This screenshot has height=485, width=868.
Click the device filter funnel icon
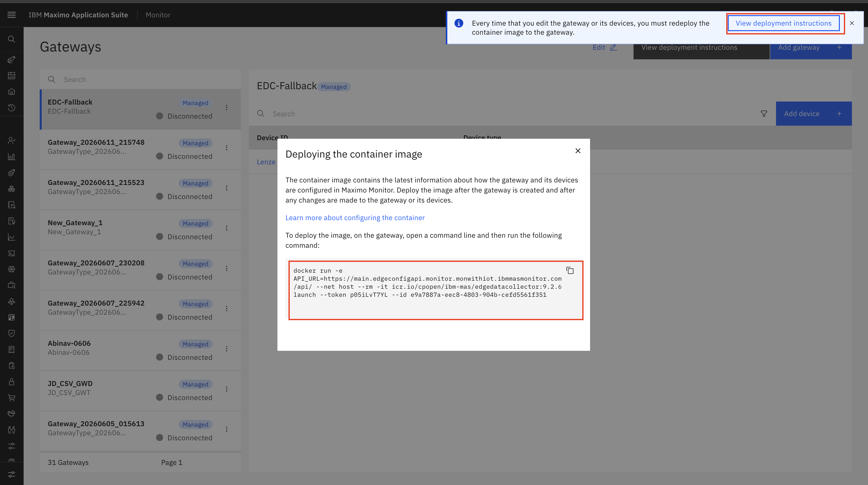click(764, 114)
